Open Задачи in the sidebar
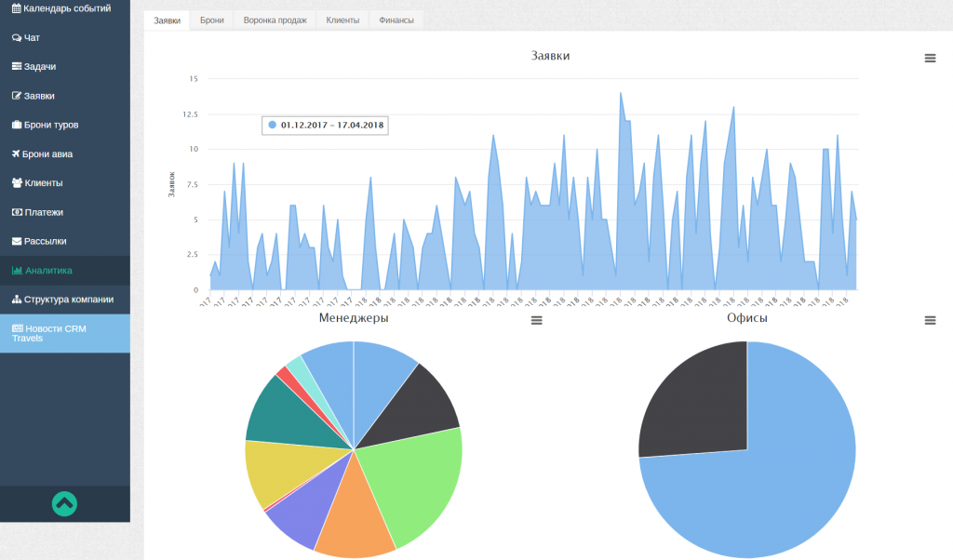The image size is (953, 560). tap(65, 67)
